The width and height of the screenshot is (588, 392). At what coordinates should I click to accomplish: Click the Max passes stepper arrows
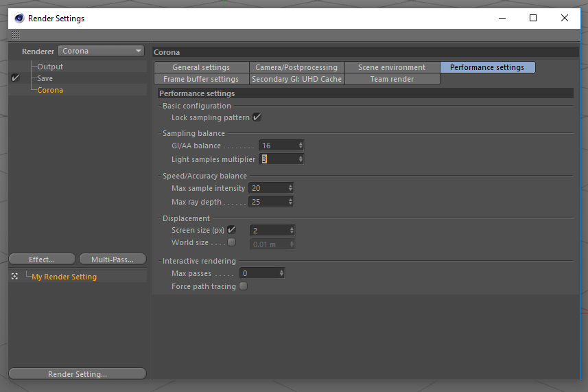coord(281,273)
